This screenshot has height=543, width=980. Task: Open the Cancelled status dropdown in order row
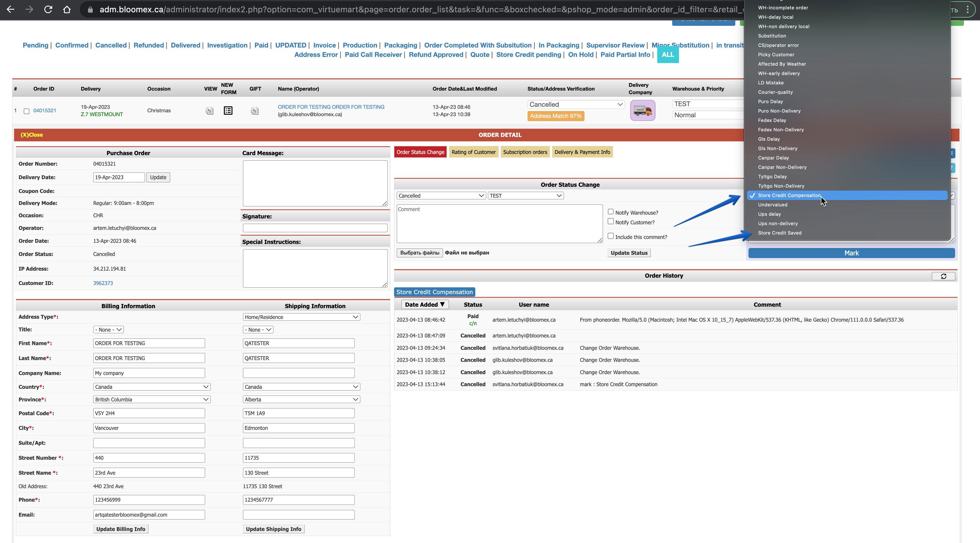pos(576,104)
